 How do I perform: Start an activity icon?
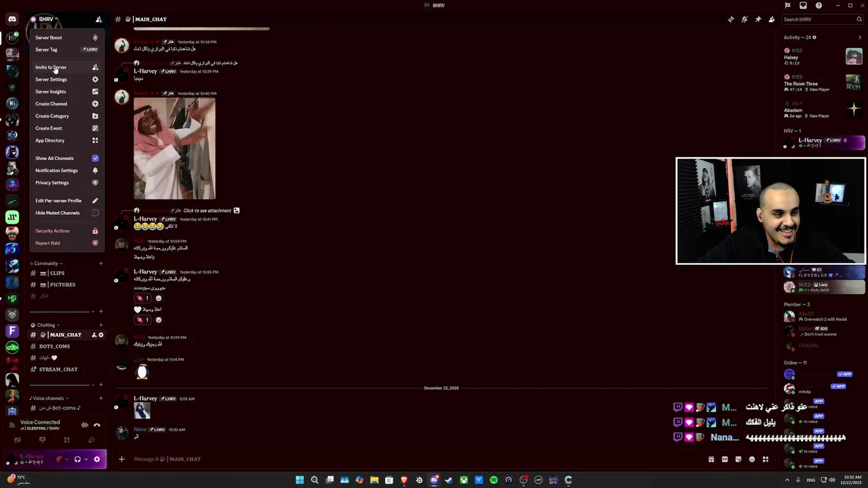(x=66, y=440)
